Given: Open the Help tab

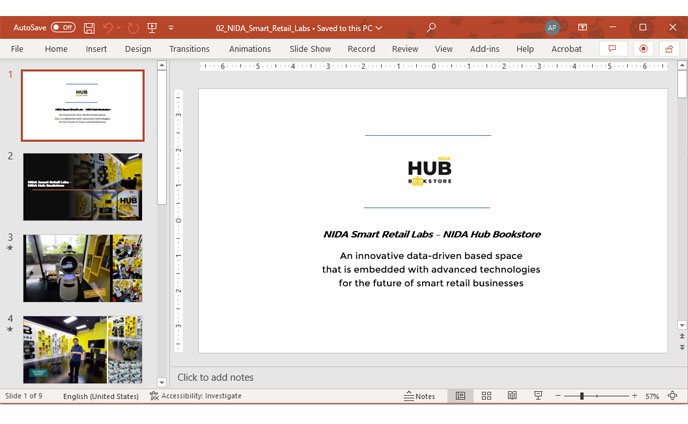Looking at the screenshot, I should (x=525, y=49).
